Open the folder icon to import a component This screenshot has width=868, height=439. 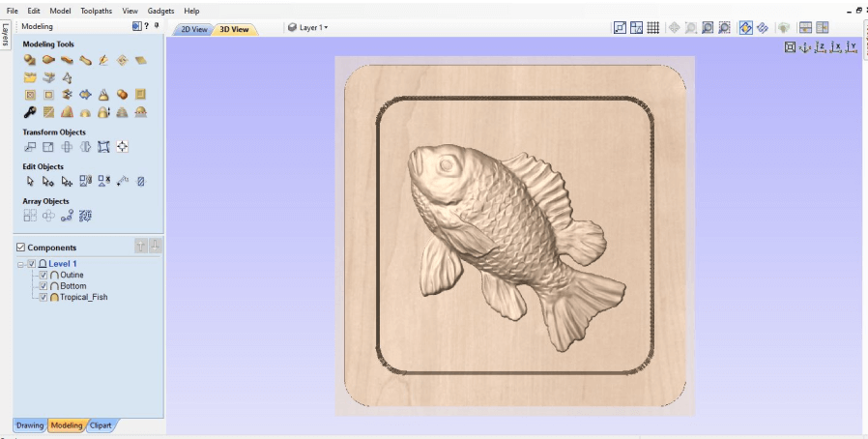click(30, 77)
